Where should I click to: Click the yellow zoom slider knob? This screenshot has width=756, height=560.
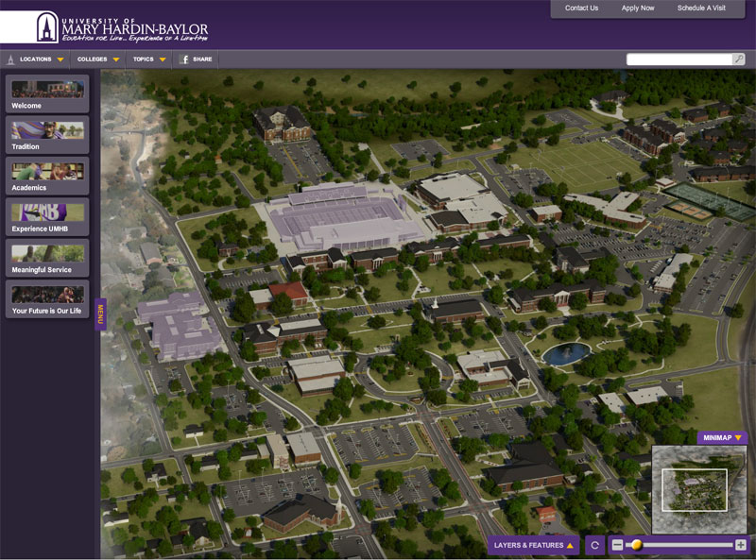637,545
